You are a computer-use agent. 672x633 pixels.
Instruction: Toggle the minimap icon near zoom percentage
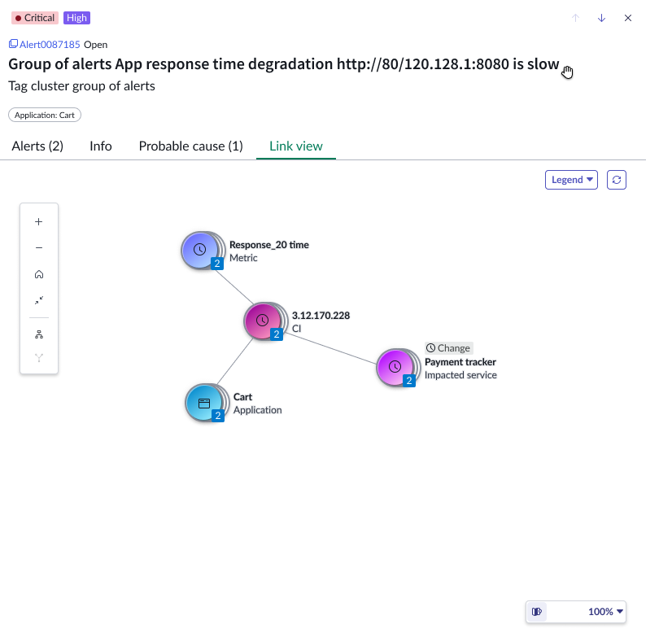coord(537,612)
